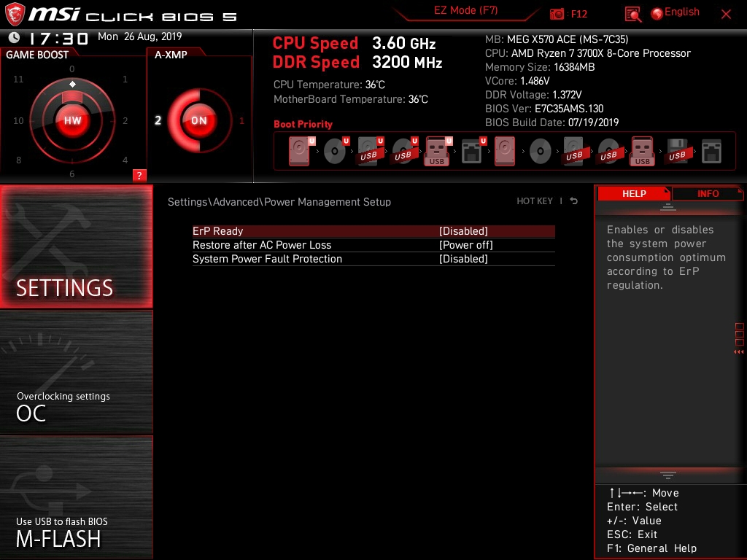Image resolution: width=747 pixels, height=560 pixels.
Task: Select USB floppy boot device icon
Action: pos(678,151)
